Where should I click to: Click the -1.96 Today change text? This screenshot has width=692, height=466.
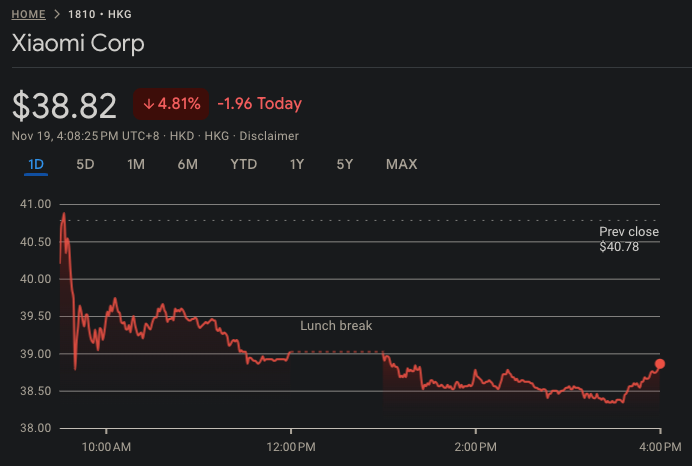click(259, 104)
